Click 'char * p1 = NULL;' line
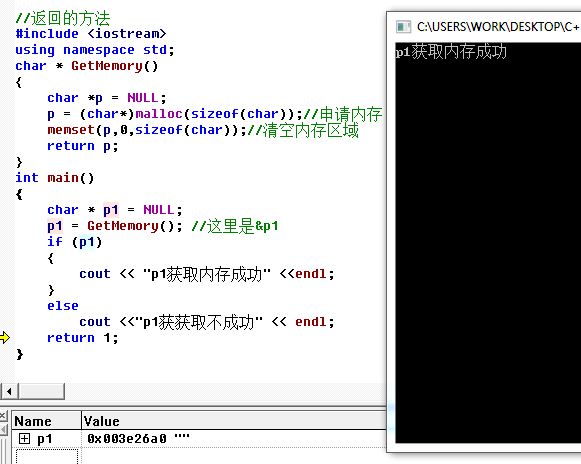The height and width of the screenshot is (464, 581). coord(115,210)
